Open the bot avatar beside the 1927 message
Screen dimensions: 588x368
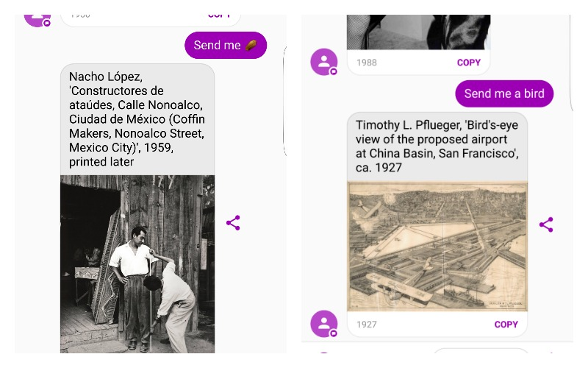pos(324,324)
